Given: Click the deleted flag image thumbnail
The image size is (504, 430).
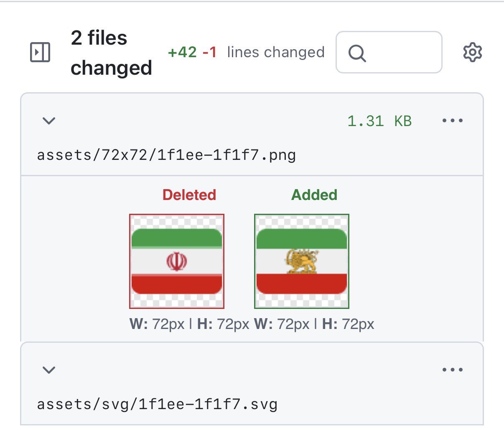Looking at the screenshot, I should coord(177,261).
